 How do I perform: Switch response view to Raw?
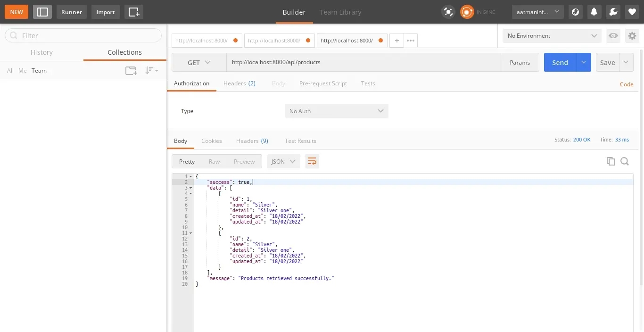pyautogui.click(x=214, y=161)
